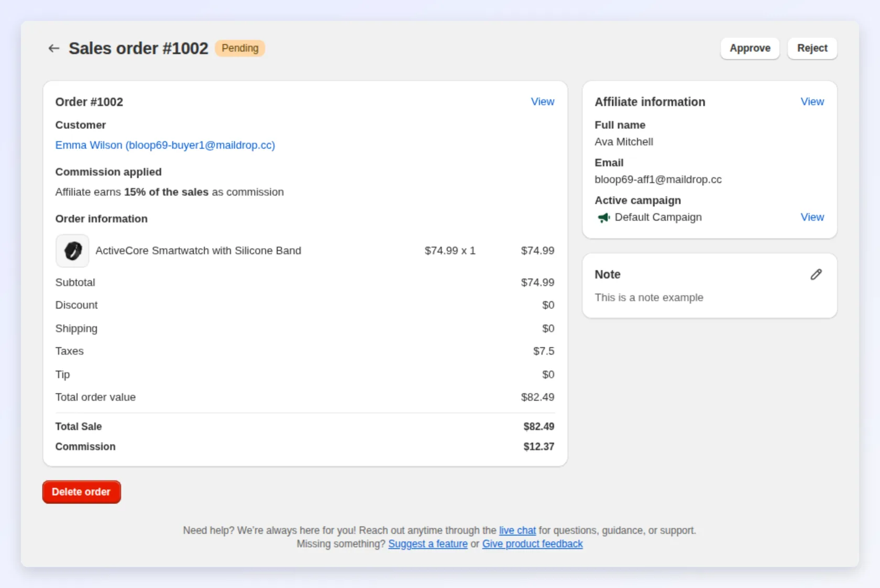
Task: Reject the sales order
Action: [x=812, y=48]
